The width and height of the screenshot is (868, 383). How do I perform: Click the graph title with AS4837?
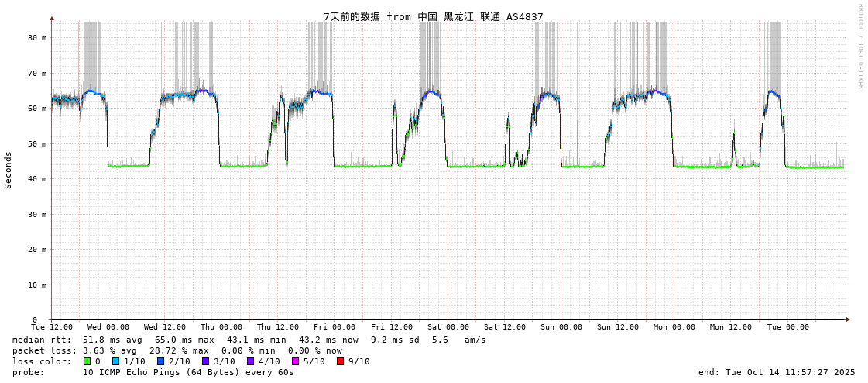[433, 16]
